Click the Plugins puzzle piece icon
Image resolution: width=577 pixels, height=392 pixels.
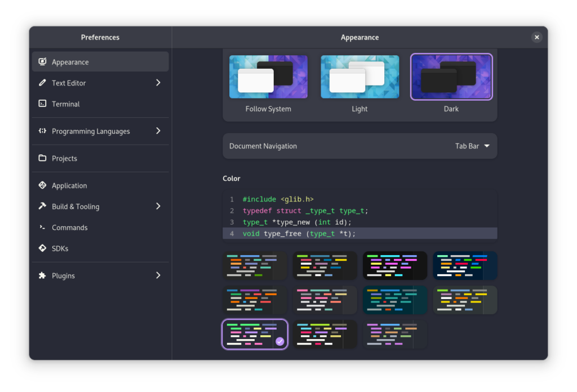coord(42,275)
